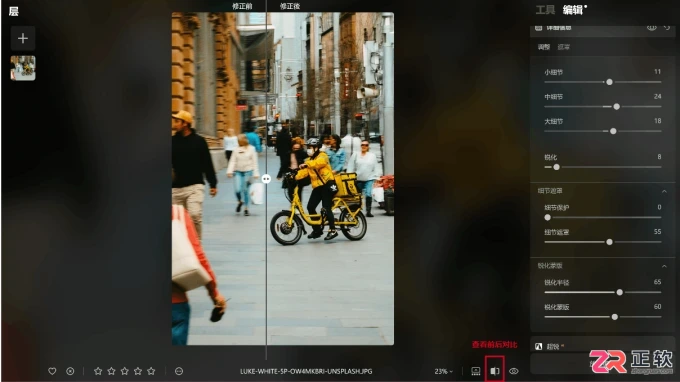Switch to the 工具 tab
The image size is (680, 382).
tap(545, 10)
